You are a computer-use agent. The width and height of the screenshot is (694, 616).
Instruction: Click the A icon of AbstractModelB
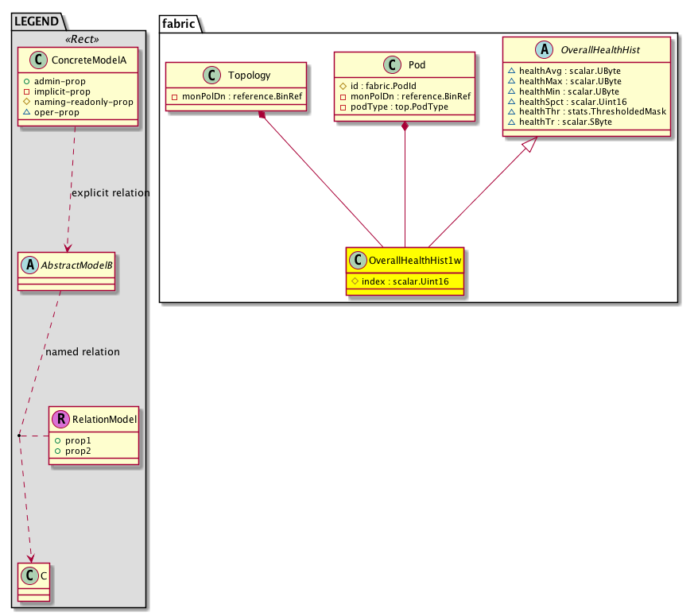[29, 265]
